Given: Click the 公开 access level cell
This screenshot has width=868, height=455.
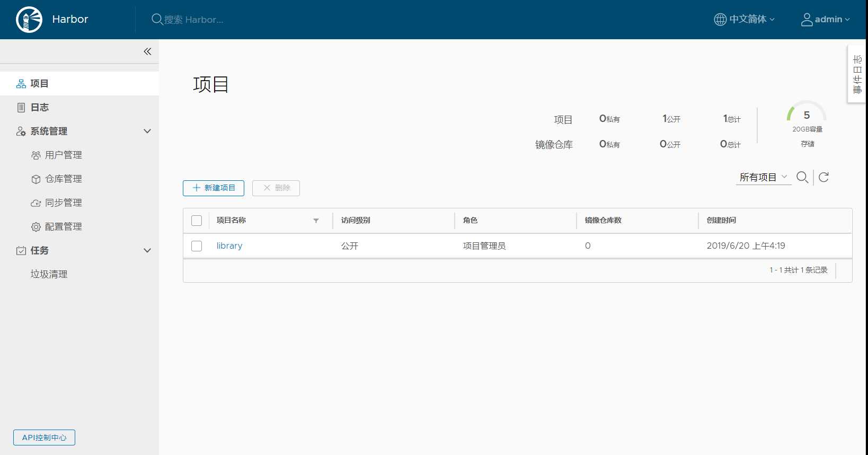Looking at the screenshot, I should (x=350, y=246).
